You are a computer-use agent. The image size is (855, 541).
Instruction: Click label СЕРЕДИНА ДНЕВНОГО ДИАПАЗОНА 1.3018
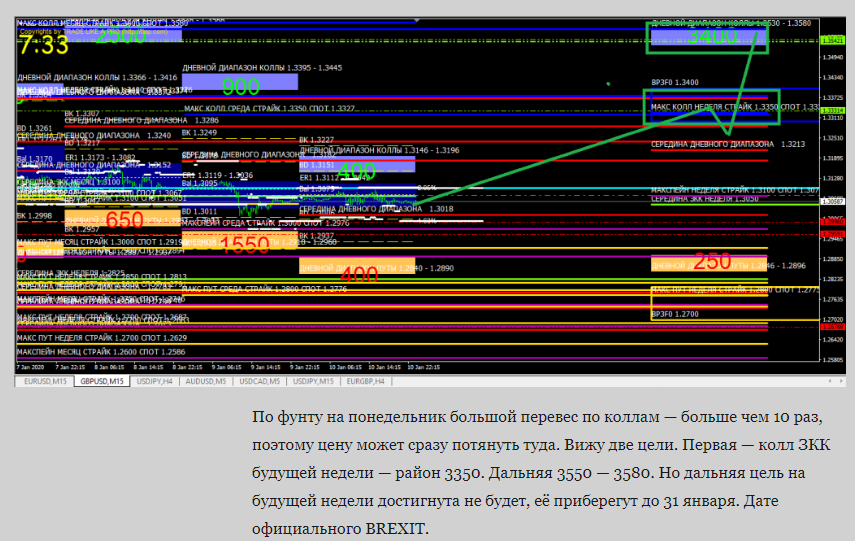tap(376, 209)
